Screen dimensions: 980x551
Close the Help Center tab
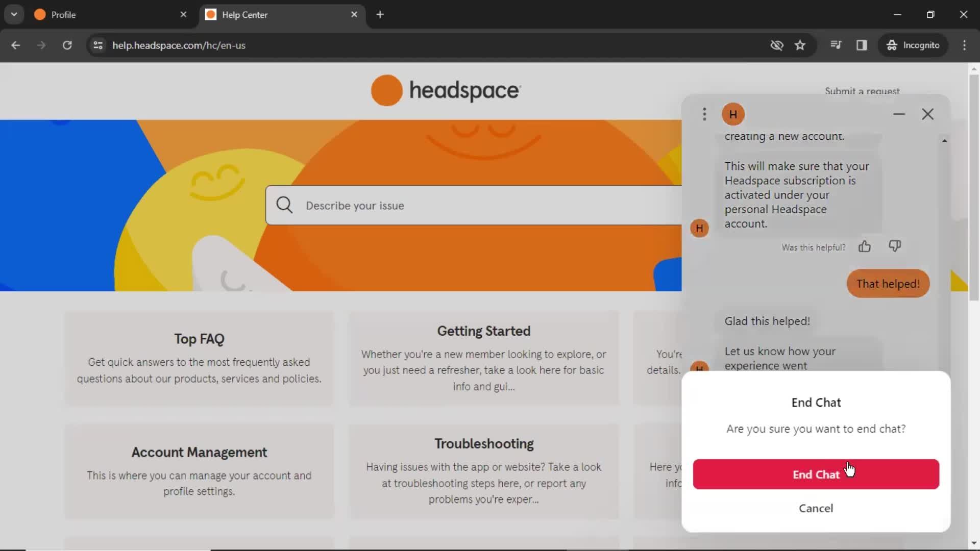354,15
